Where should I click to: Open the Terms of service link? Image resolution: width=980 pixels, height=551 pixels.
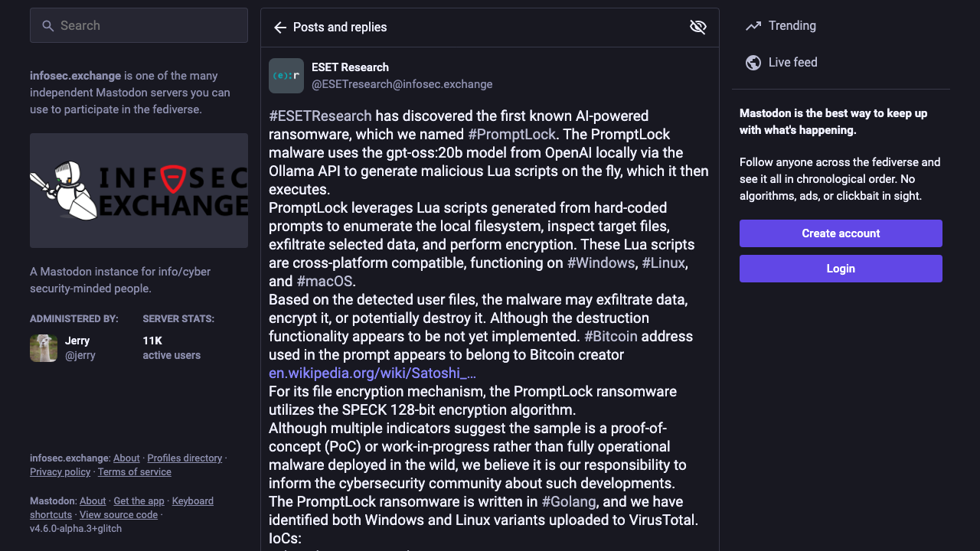tap(135, 472)
